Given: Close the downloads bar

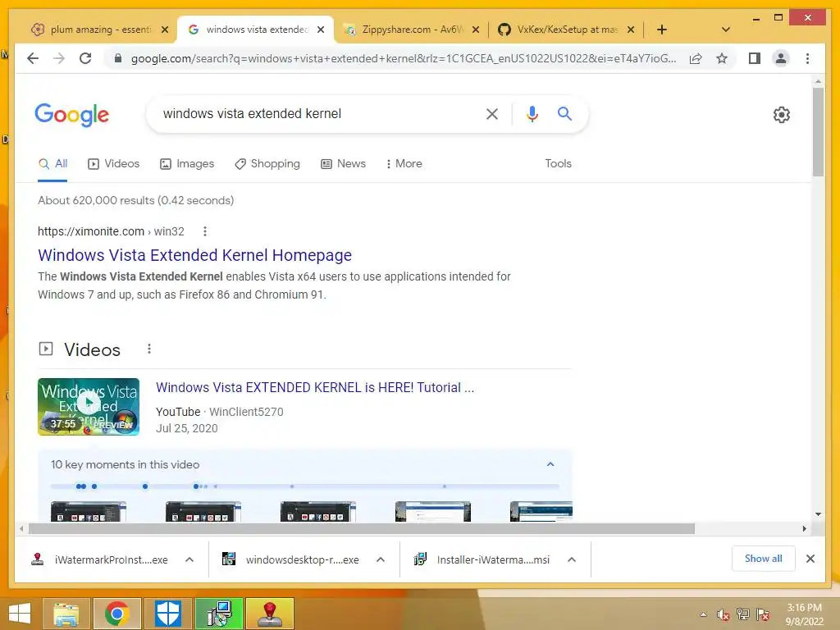Looking at the screenshot, I should point(810,559).
